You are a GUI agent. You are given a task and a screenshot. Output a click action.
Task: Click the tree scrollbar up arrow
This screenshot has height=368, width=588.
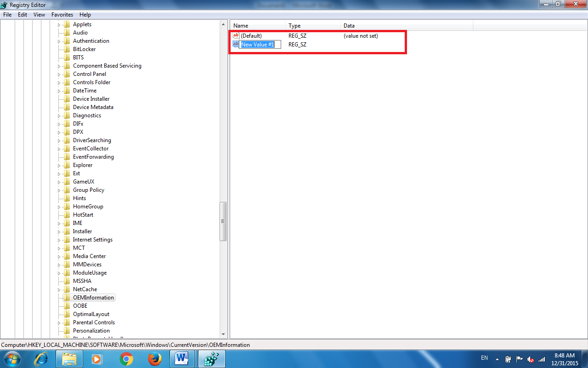(x=224, y=24)
